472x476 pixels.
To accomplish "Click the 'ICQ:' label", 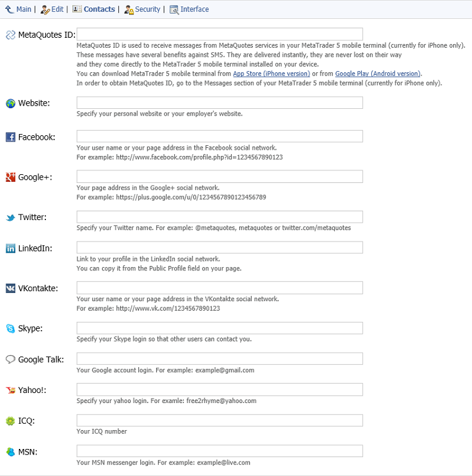I will click(26, 421).
